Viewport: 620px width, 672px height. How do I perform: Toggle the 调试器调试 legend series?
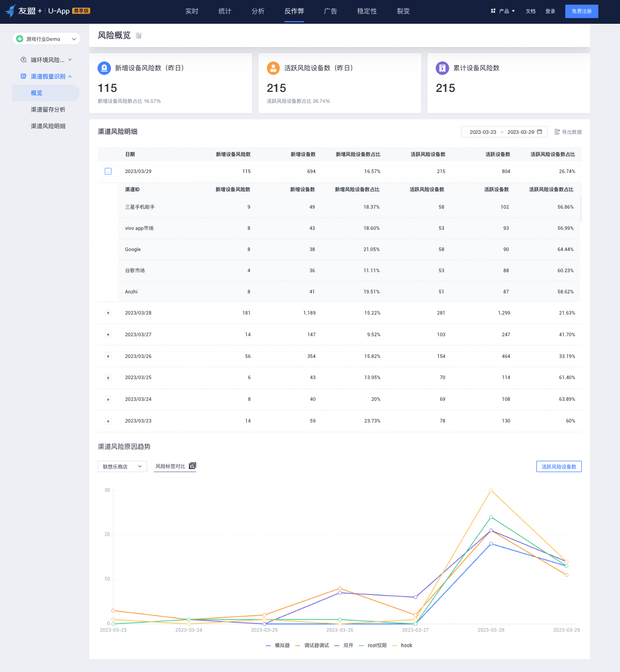click(312, 646)
